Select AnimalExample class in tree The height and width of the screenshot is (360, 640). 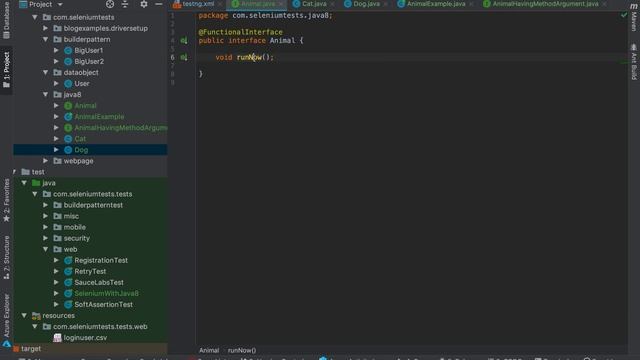[99, 116]
